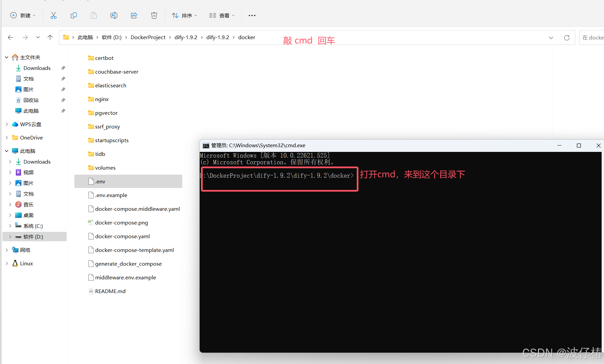
Task: Select the docker-compose.png image file
Action: pos(118,222)
